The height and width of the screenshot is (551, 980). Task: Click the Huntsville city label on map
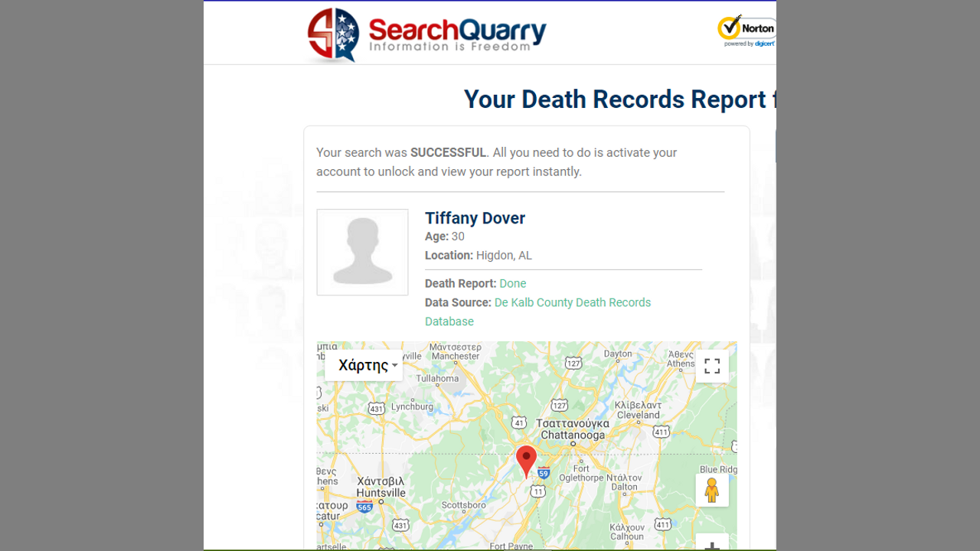(x=381, y=493)
